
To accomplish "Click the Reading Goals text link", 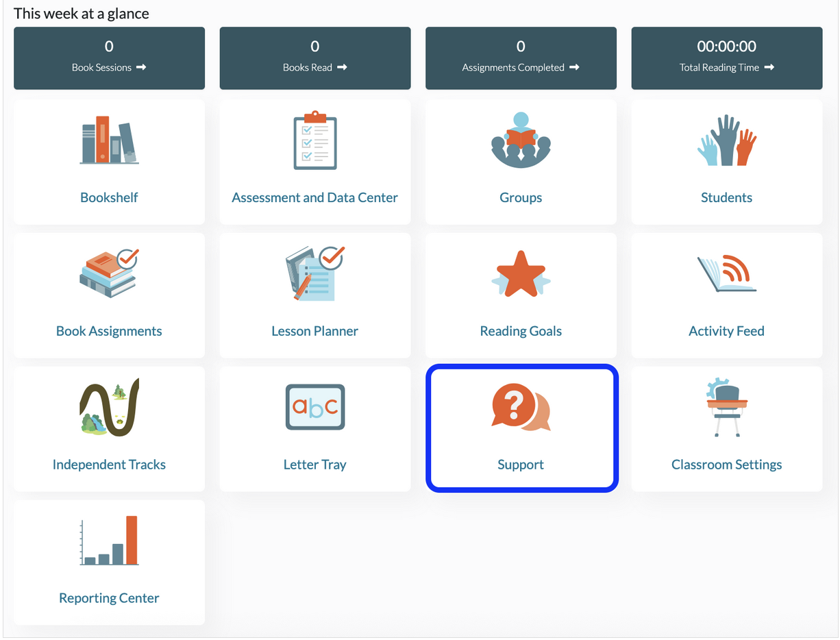I will pyautogui.click(x=521, y=331).
